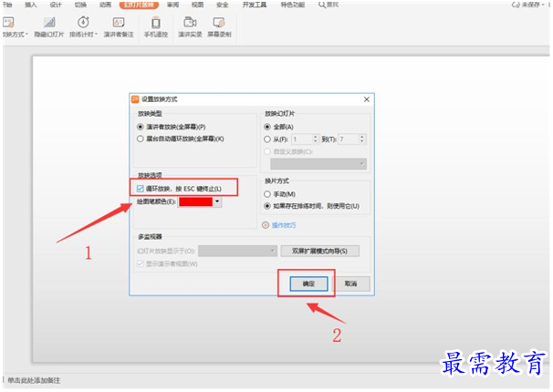Select 如果存在排练时间,则使用它 radio button

(267, 206)
